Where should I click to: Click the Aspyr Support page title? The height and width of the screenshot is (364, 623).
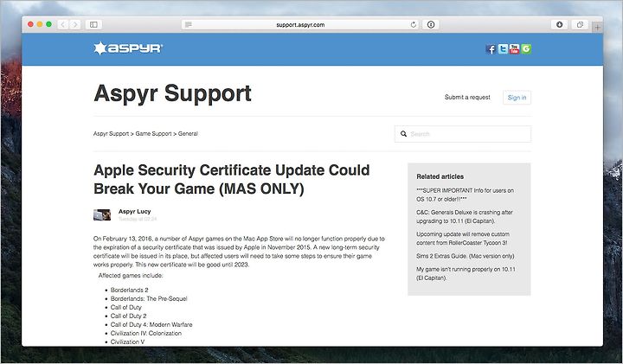[172, 93]
